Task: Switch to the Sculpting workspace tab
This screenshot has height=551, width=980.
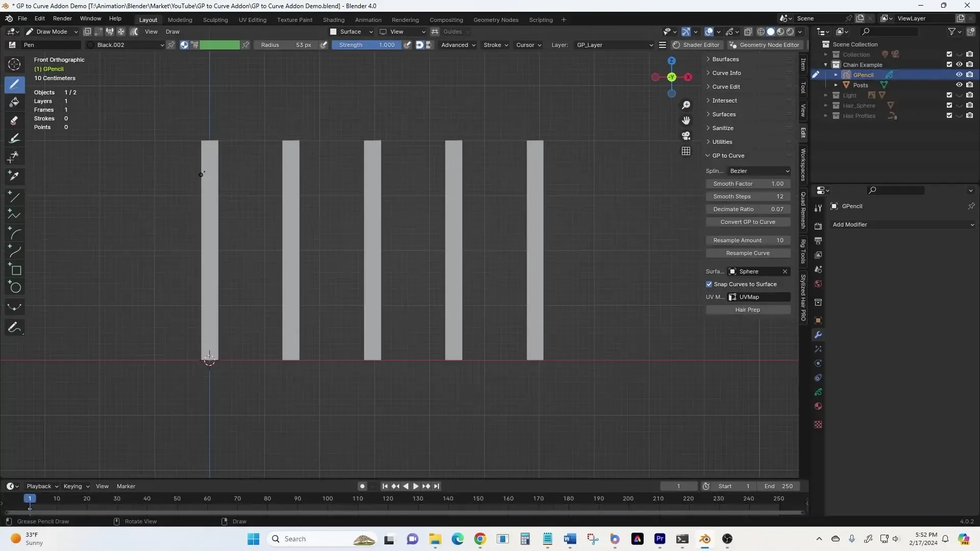Action: click(215, 20)
